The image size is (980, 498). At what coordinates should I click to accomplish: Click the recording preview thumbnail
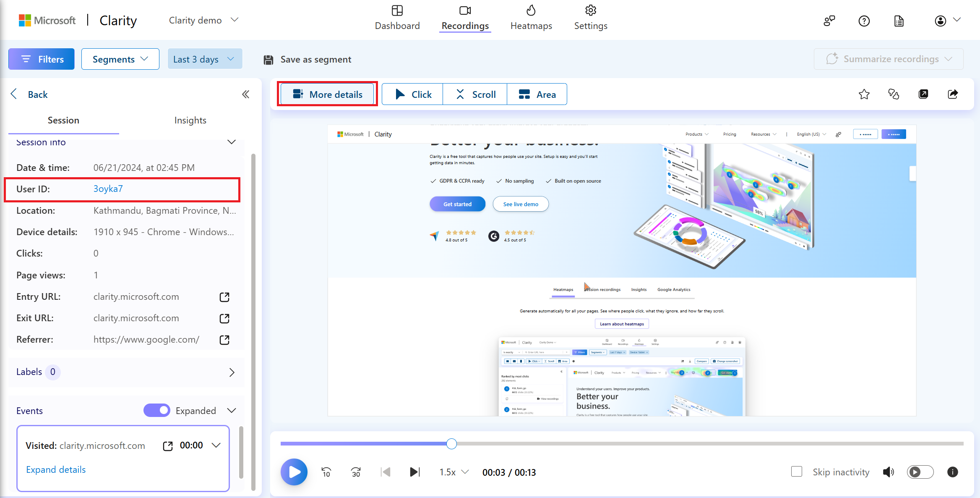pos(622,270)
